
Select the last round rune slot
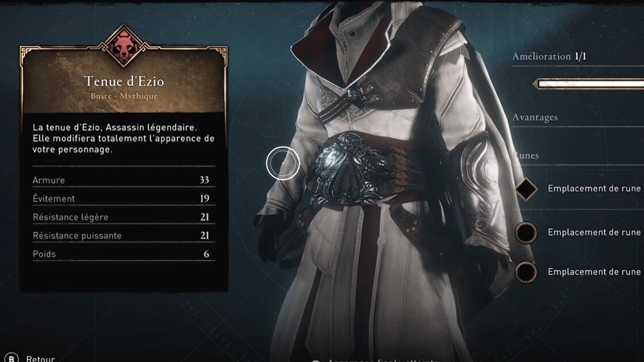click(526, 272)
